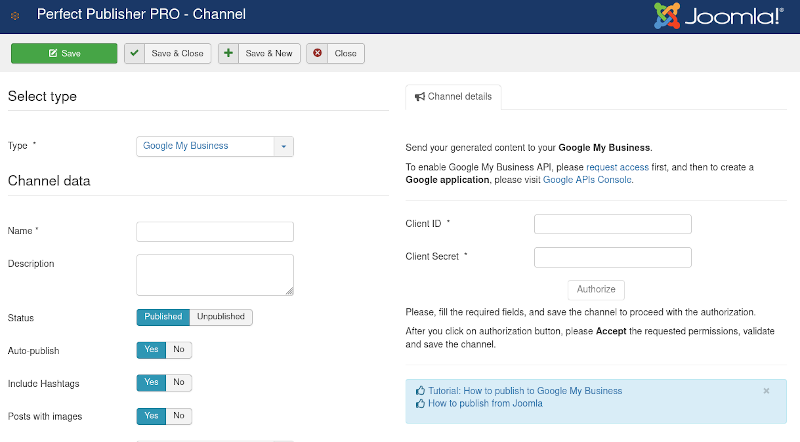Set Status to Unpublished
The width and height of the screenshot is (800, 442).
pos(221,317)
